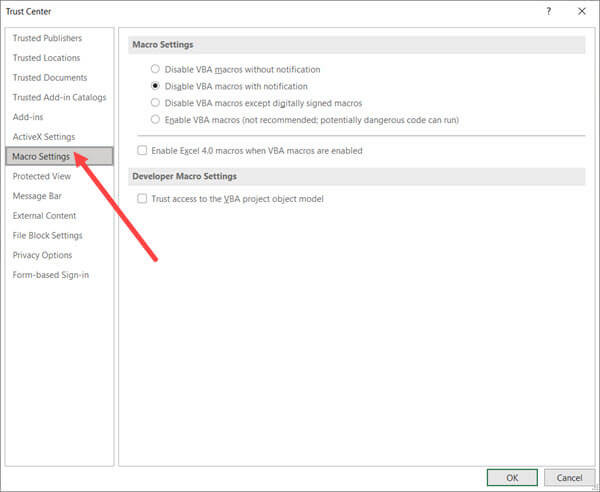Select Macro Settings in sidebar
Viewport: 600px width, 492px height.
coord(41,156)
